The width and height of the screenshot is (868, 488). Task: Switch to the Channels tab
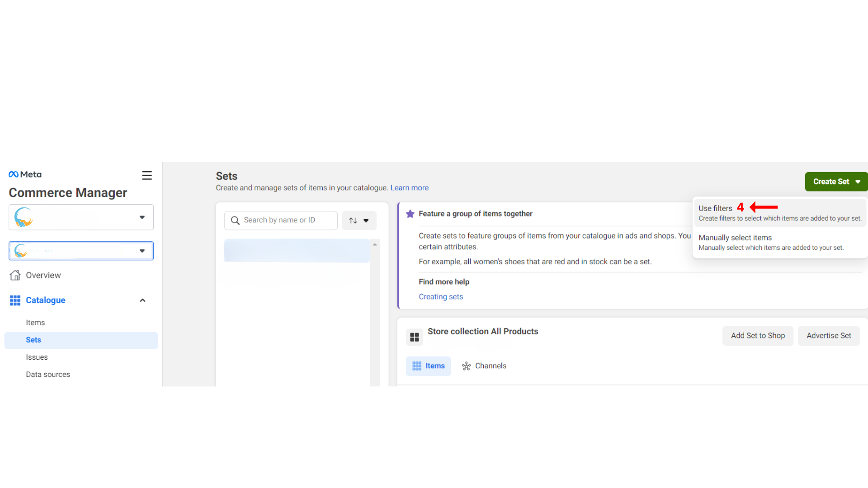tap(490, 366)
